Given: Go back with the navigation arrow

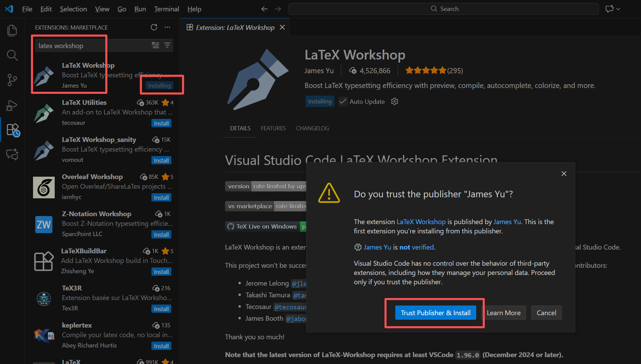Looking at the screenshot, I should pos(264,9).
